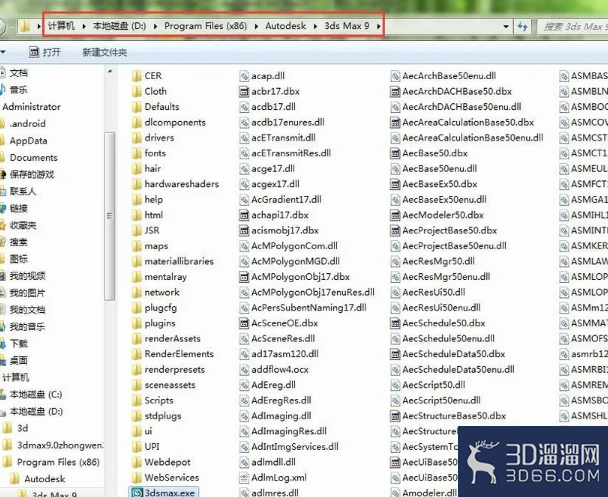Select Autodesk in the navigation tree
The width and height of the screenshot is (608, 497).
point(45,479)
